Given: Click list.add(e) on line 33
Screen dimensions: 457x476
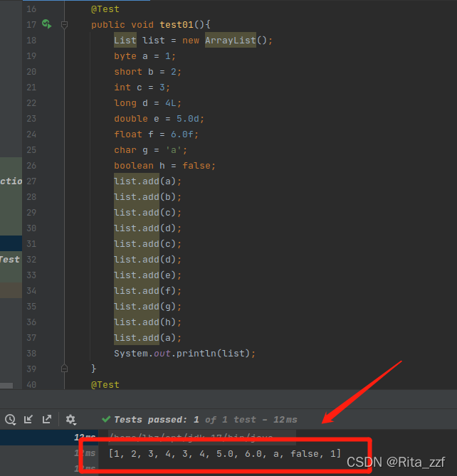Looking at the screenshot, I should (147, 275).
